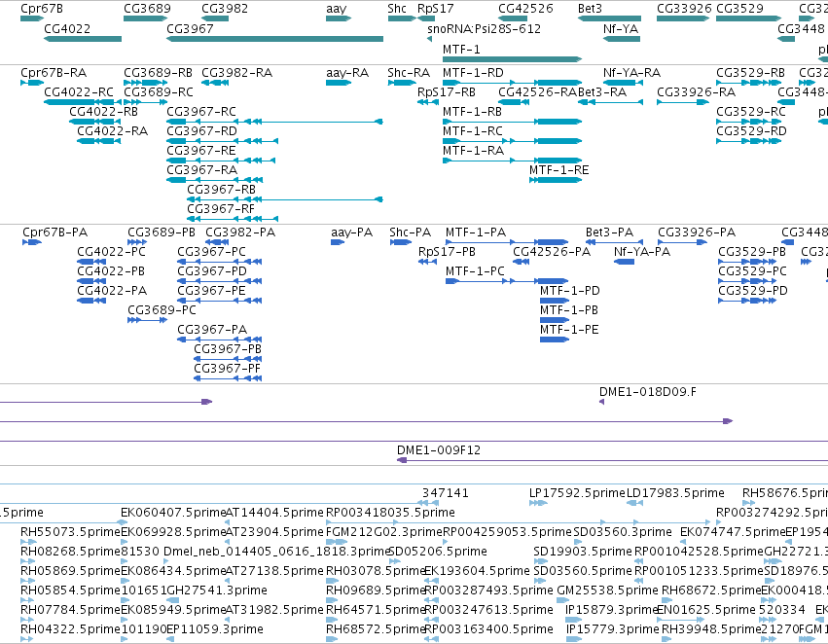This screenshot has height=644, width=828.
Task: Select the DME1-009F12 clone label
Action: tap(439, 449)
